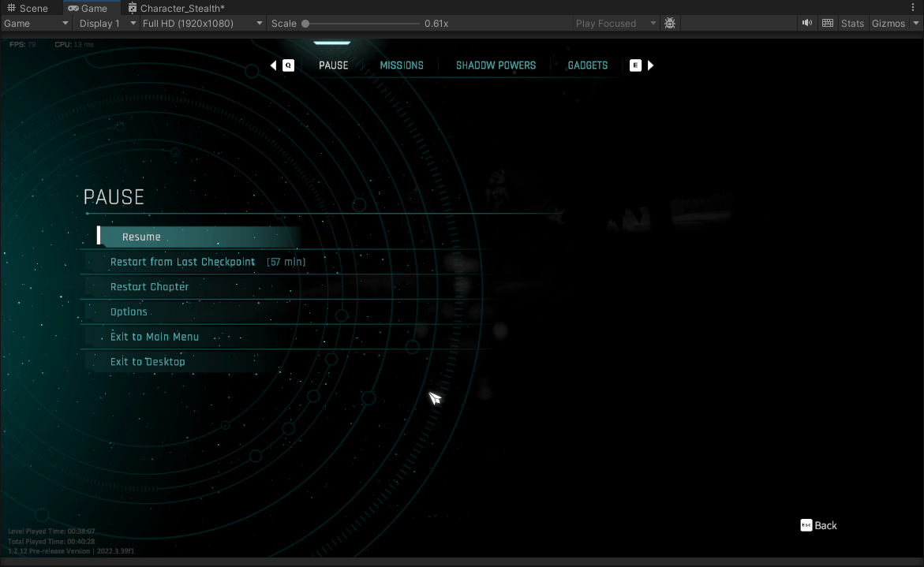Toggle the Stats overlay
924x567 pixels.
tap(852, 24)
